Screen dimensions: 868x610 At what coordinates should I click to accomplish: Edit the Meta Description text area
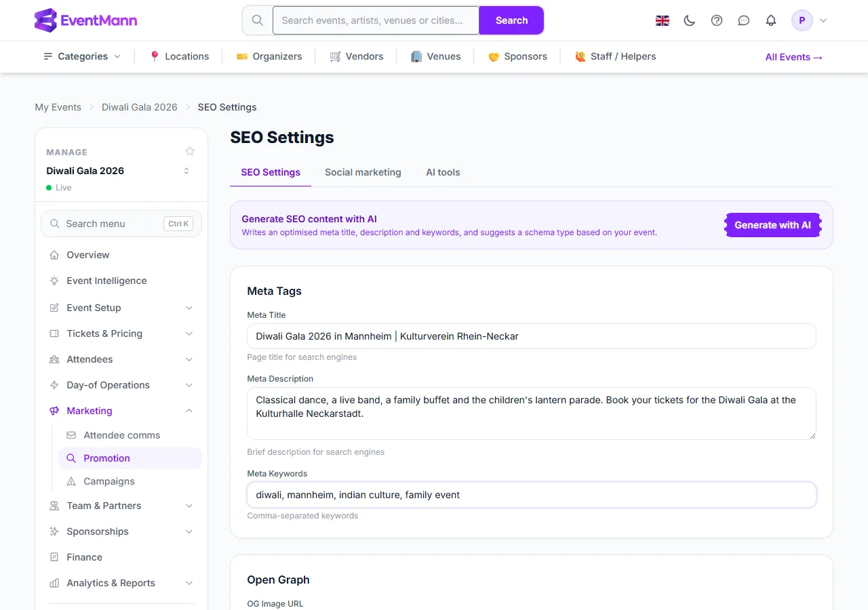tap(532, 413)
